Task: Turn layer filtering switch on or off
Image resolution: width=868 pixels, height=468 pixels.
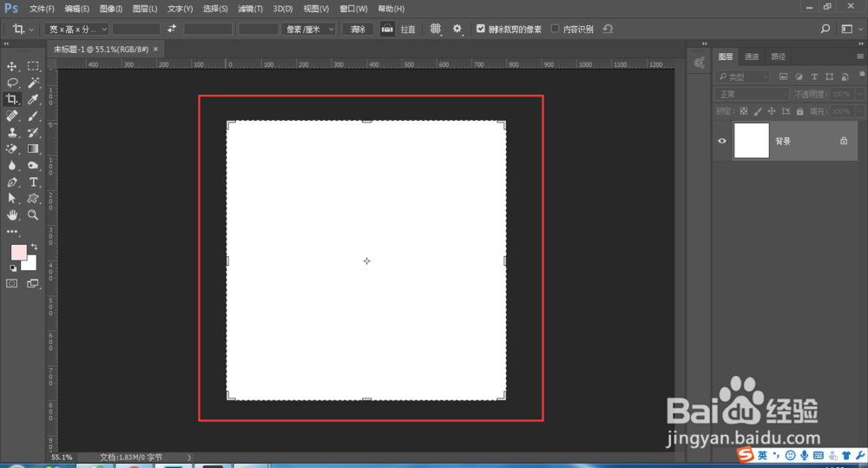Action: point(862,76)
